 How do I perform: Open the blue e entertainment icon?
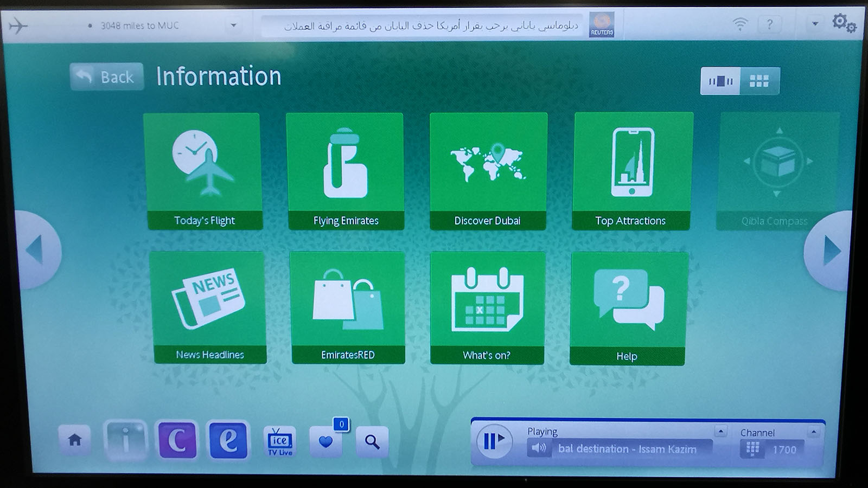228,440
